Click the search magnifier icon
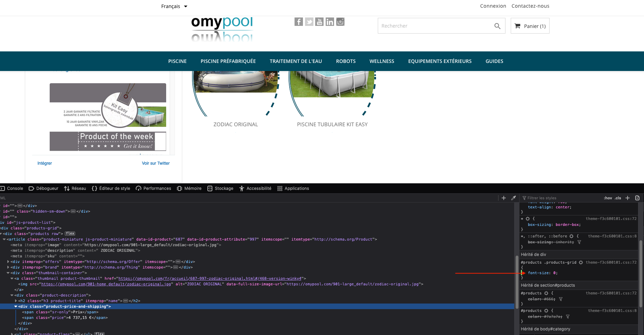Screen dimensions: 644x335 [x=497, y=26]
